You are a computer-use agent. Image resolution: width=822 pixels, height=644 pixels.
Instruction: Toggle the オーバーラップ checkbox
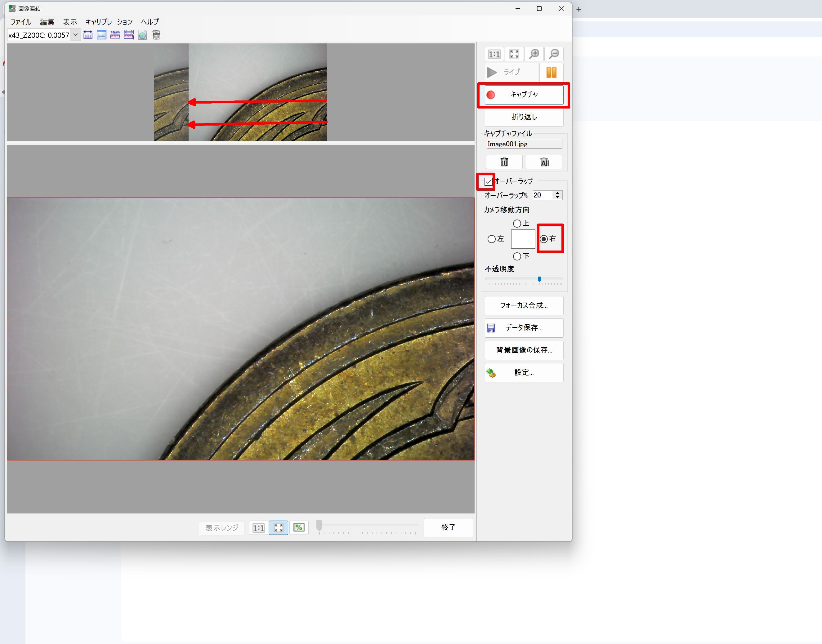[x=489, y=182]
